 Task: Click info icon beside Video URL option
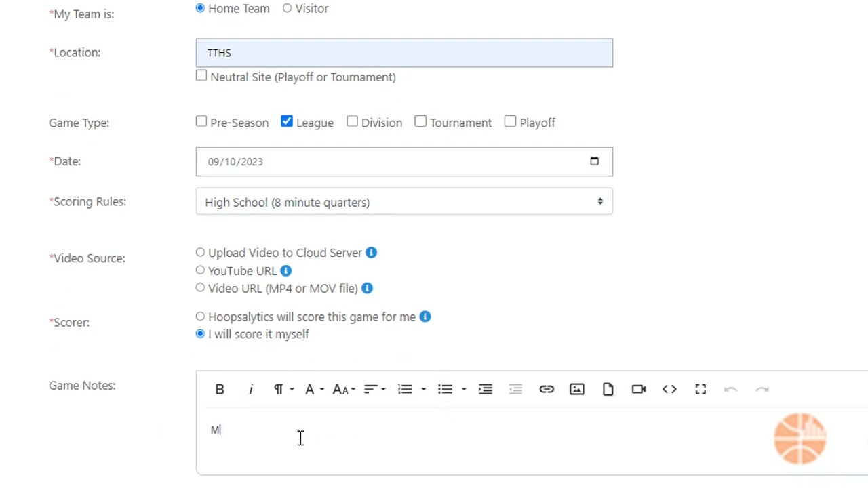(x=367, y=289)
